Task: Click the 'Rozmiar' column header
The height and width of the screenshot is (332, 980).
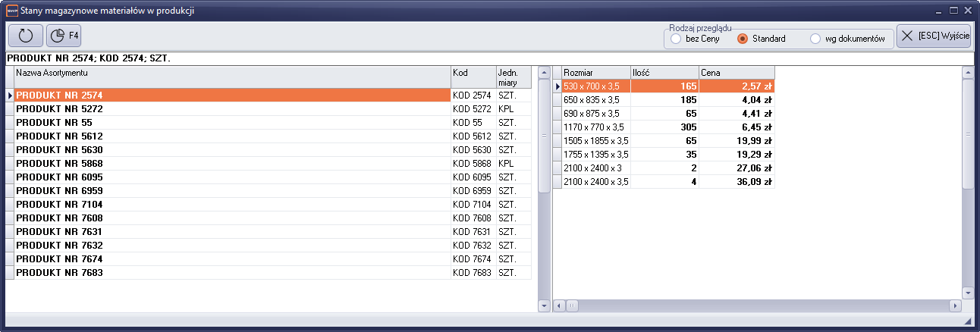Action: click(595, 73)
